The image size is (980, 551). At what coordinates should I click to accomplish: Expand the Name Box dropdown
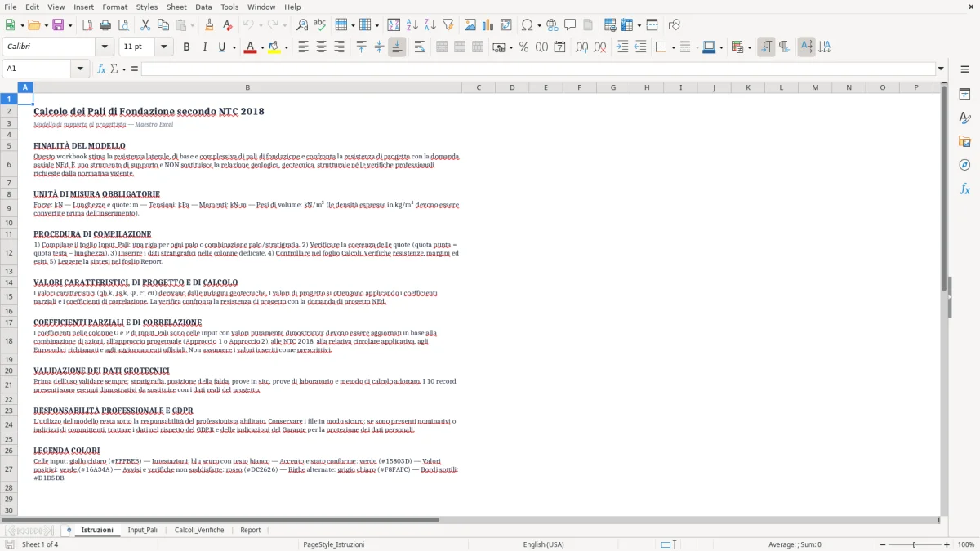(81, 69)
